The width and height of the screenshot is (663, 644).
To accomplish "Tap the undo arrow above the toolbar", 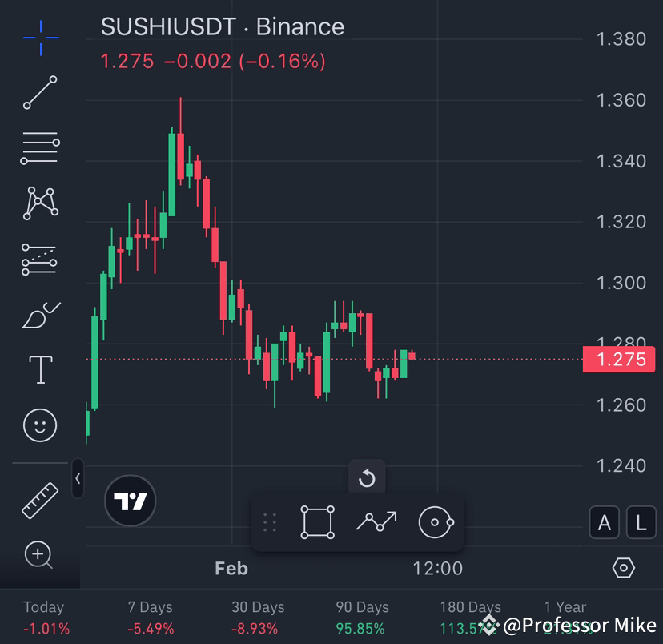I will click(368, 476).
